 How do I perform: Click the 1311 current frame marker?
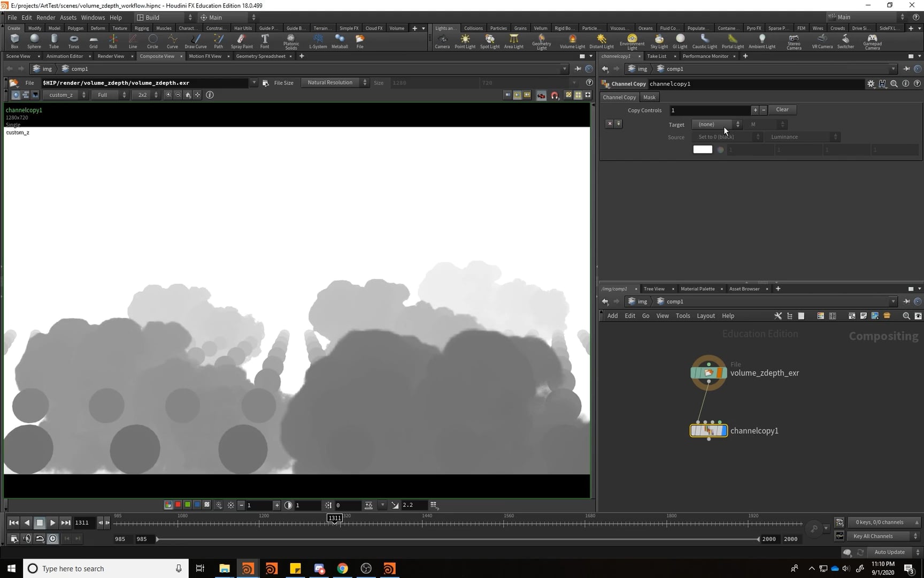coord(335,518)
